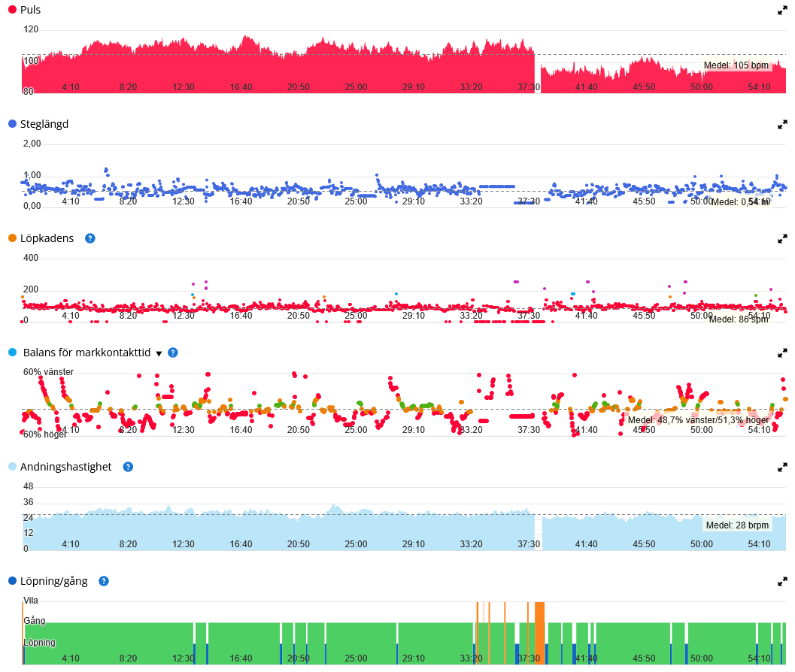Click the "Medel: 105 bpm" average label
Image resolution: width=795 pixels, height=672 pixels.
(x=736, y=65)
